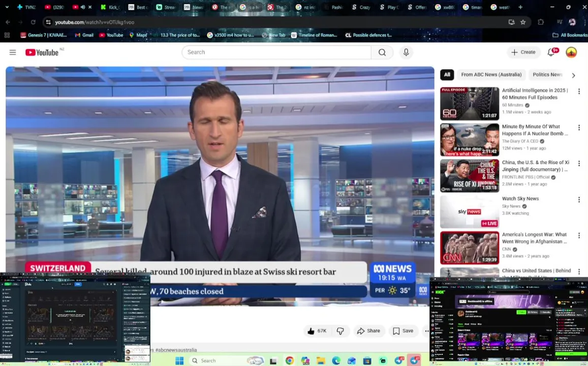Click the magnifier search button
This screenshot has height=366, width=588.
(382, 52)
